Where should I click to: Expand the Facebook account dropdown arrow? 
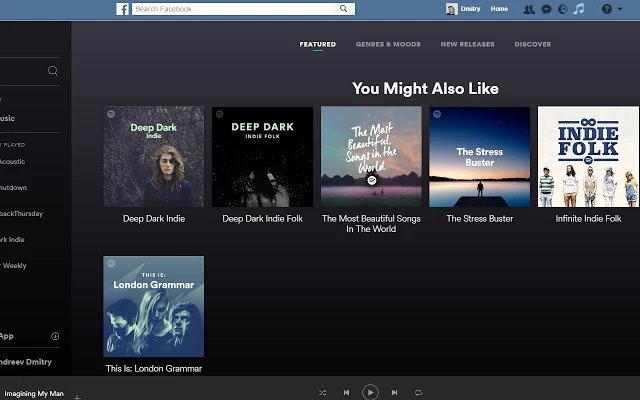[x=620, y=9]
